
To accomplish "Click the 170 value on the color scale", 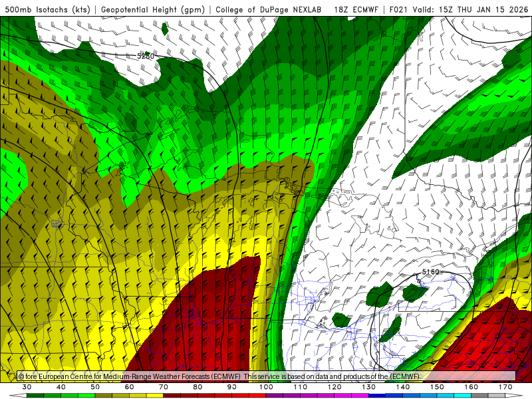I will pos(505,387).
